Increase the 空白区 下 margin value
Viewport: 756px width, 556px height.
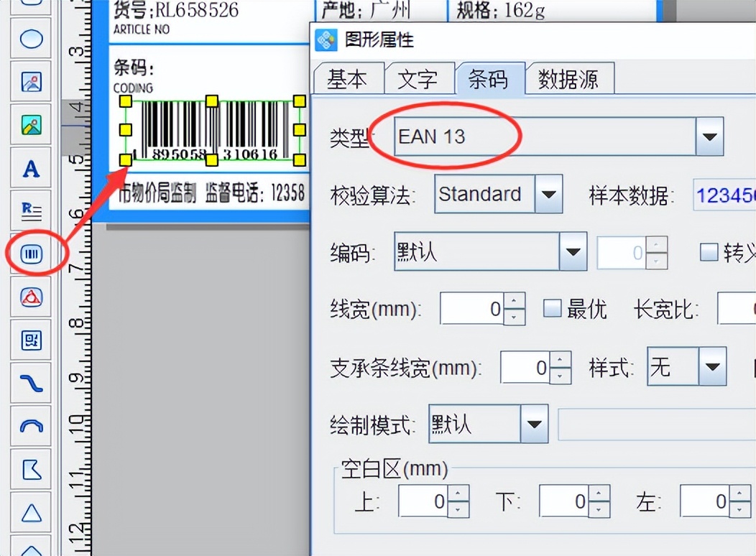[599, 493]
